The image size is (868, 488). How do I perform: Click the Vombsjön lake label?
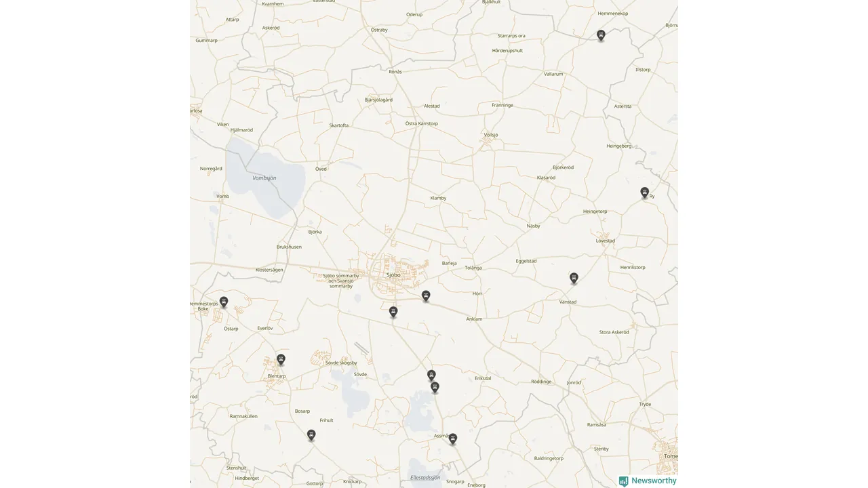(264, 178)
